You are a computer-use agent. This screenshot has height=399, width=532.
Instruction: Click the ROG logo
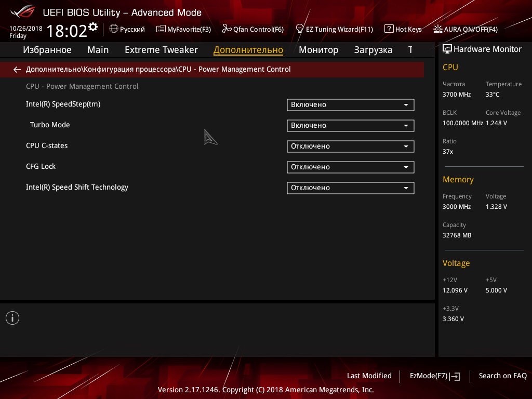(x=22, y=11)
